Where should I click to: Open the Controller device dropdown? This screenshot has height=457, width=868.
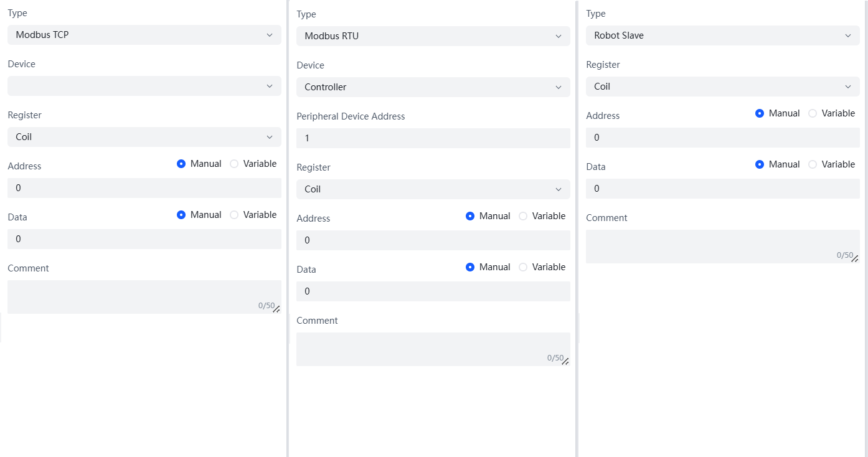433,87
